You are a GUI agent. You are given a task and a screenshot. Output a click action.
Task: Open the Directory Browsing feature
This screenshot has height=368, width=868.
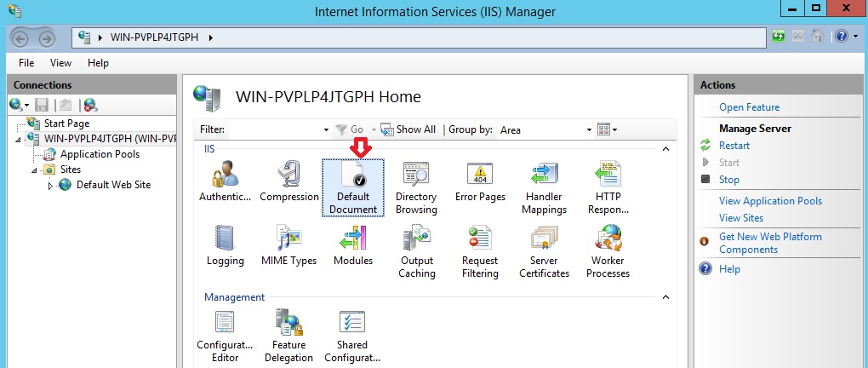click(416, 188)
